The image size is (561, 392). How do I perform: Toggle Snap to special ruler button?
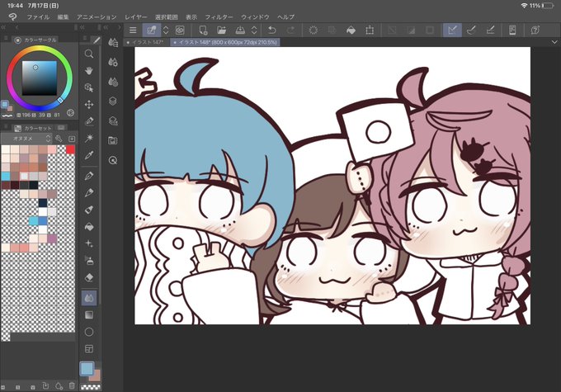pyautogui.click(x=471, y=30)
